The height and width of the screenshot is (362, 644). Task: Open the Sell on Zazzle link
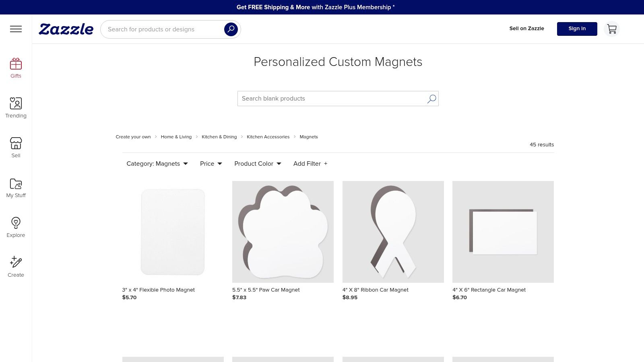click(526, 29)
